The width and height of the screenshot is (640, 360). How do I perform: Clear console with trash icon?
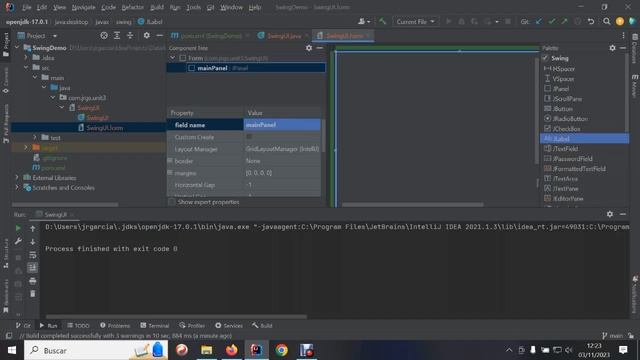pyautogui.click(x=33, y=293)
